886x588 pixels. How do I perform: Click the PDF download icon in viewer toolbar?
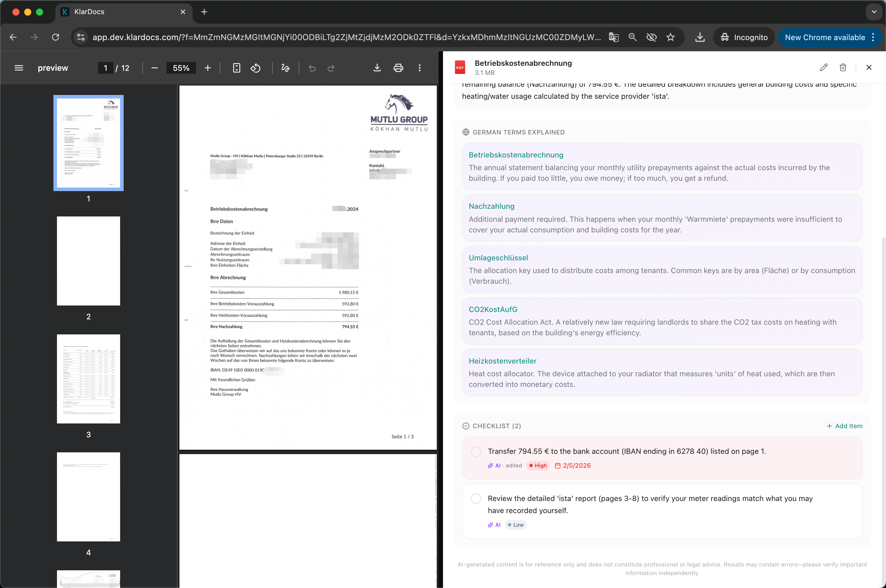[377, 68]
